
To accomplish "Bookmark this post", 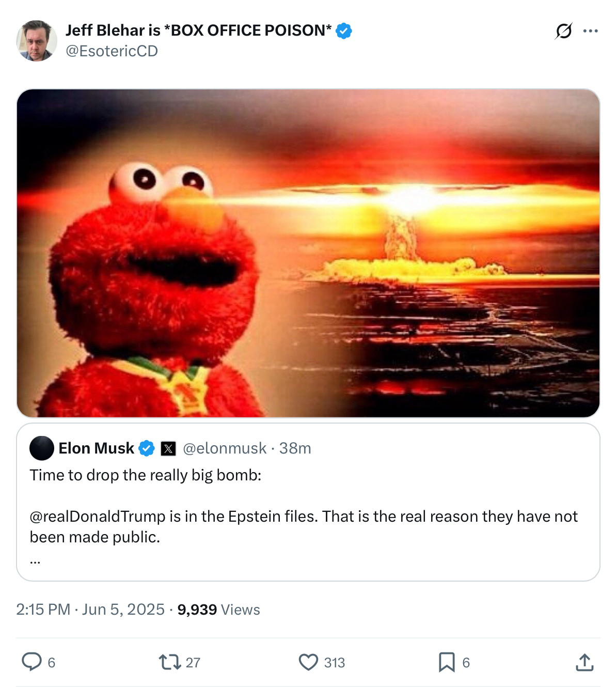I will click(x=446, y=662).
